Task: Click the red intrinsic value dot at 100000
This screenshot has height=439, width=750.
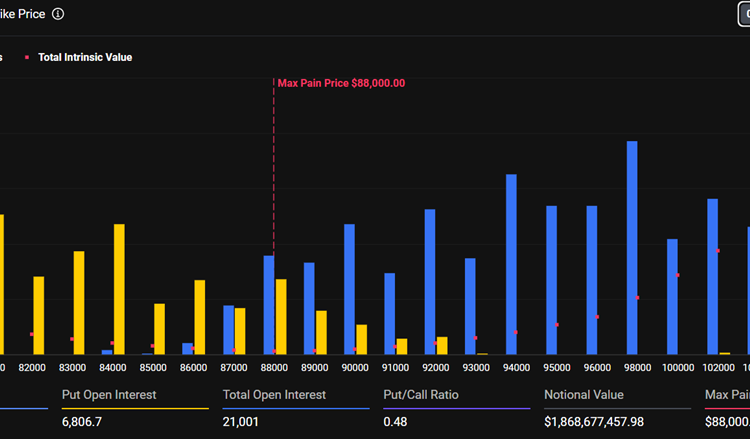Action: (x=677, y=275)
